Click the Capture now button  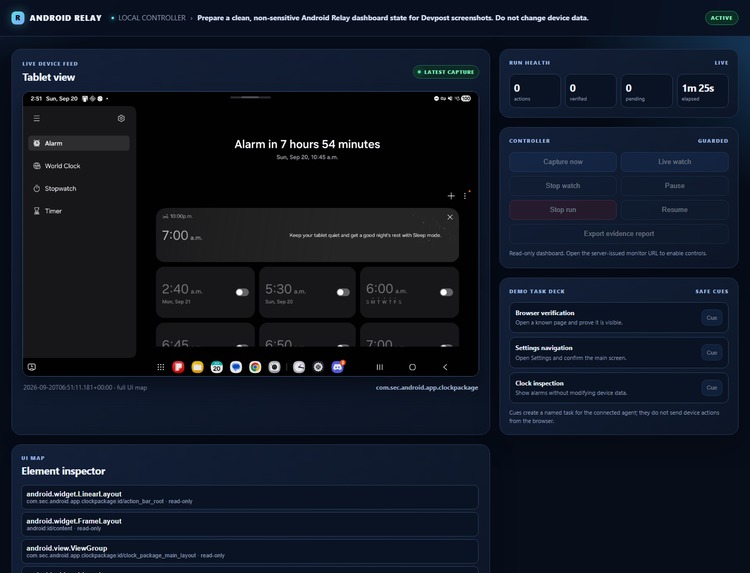[x=563, y=162]
